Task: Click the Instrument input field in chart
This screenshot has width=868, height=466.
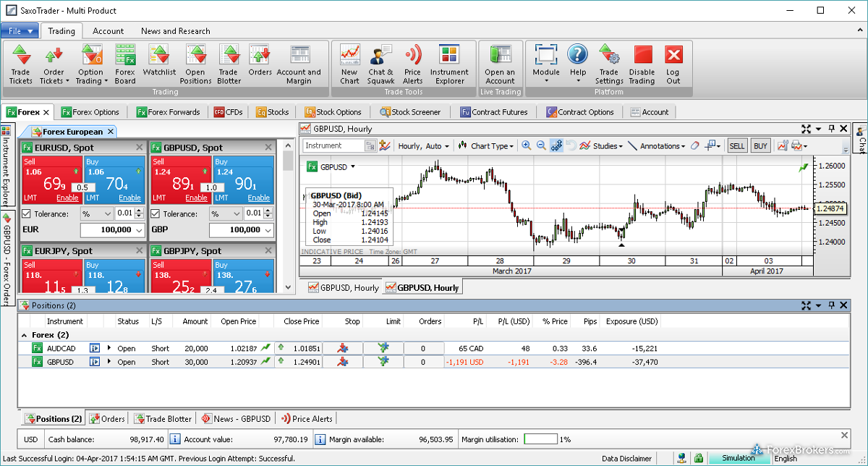Action: 335,145
